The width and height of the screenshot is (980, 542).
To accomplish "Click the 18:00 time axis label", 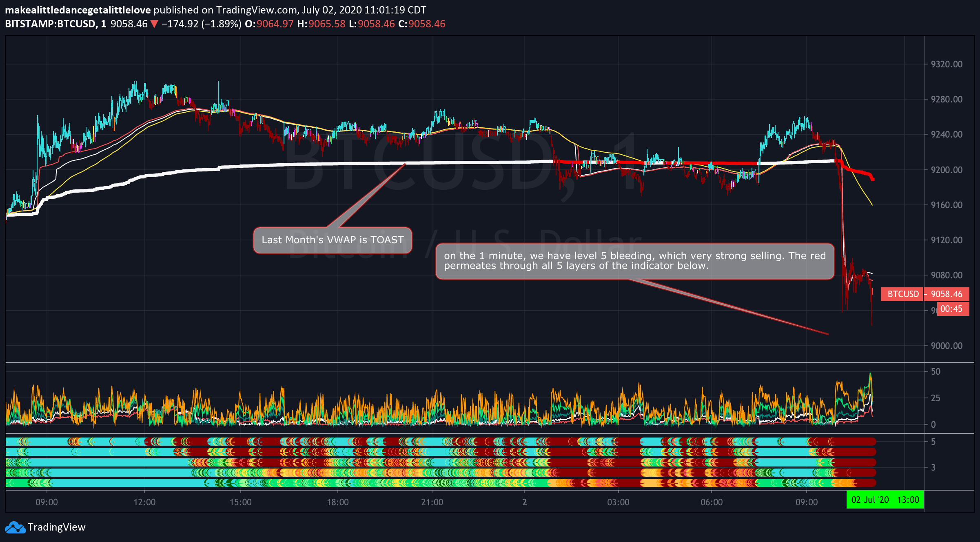I will coord(337,502).
